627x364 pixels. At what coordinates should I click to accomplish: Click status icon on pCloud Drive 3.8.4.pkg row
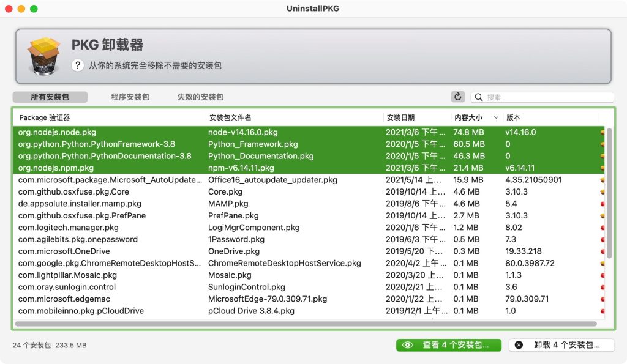[603, 311]
